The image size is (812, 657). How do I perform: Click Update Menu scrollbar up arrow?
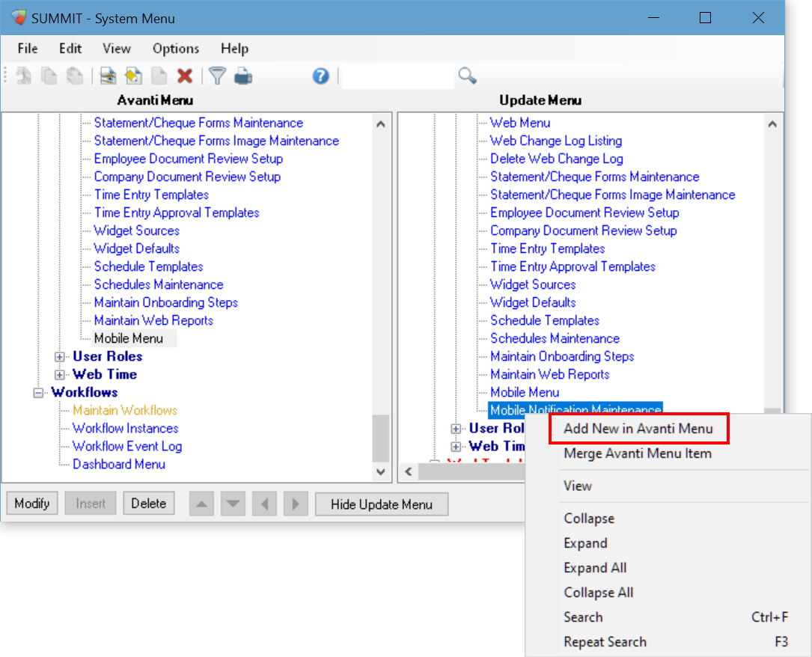click(x=772, y=124)
